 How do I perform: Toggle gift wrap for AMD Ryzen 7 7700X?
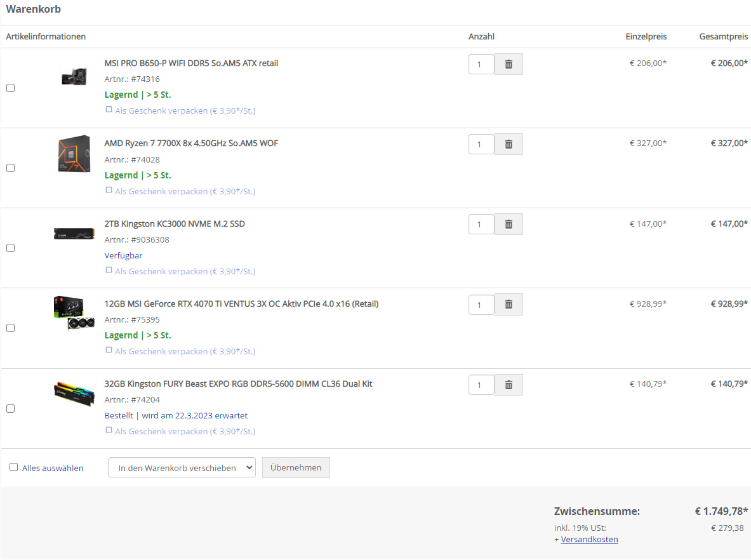(109, 190)
